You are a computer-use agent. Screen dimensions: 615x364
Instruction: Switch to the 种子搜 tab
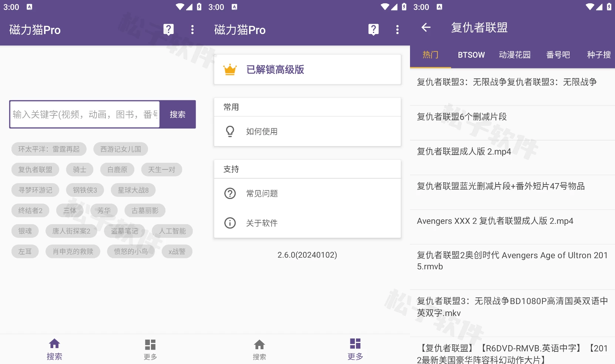click(x=599, y=55)
